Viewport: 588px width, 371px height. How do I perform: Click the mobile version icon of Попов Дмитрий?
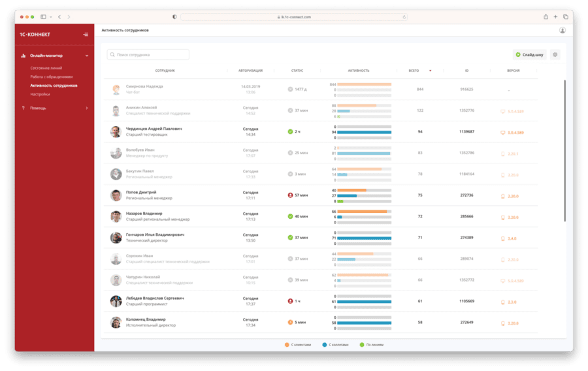[x=503, y=197]
